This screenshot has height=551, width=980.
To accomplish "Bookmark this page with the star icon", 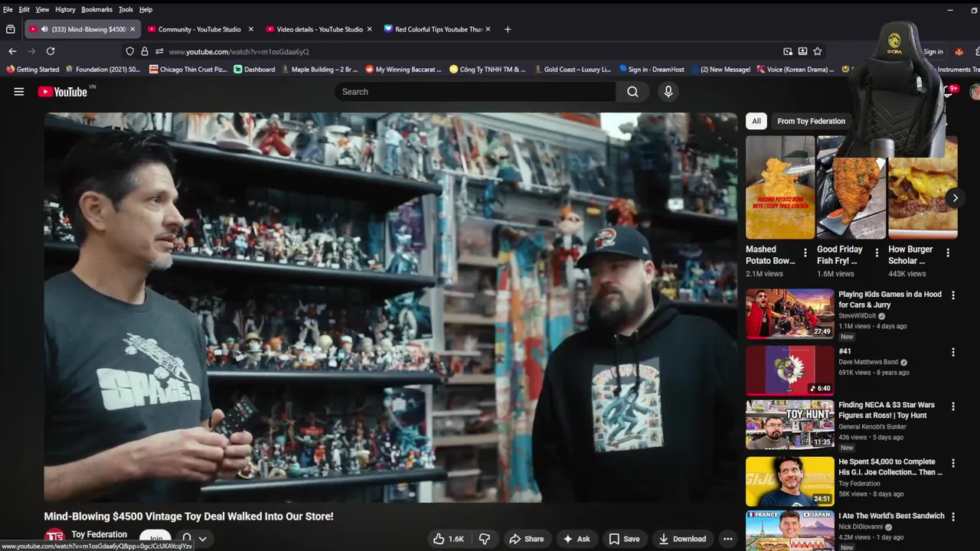I will click(818, 51).
